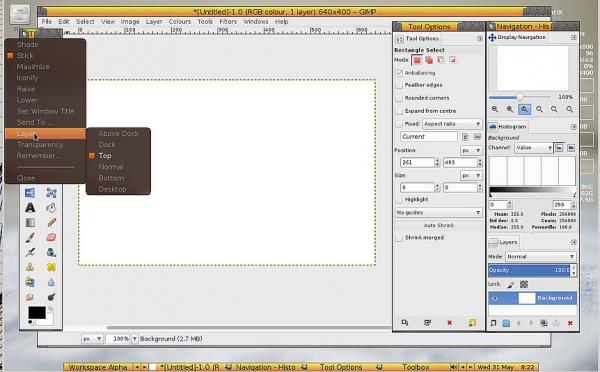
Task: Toggle the Antialiasing checkbox
Action: pyautogui.click(x=399, y=73)
